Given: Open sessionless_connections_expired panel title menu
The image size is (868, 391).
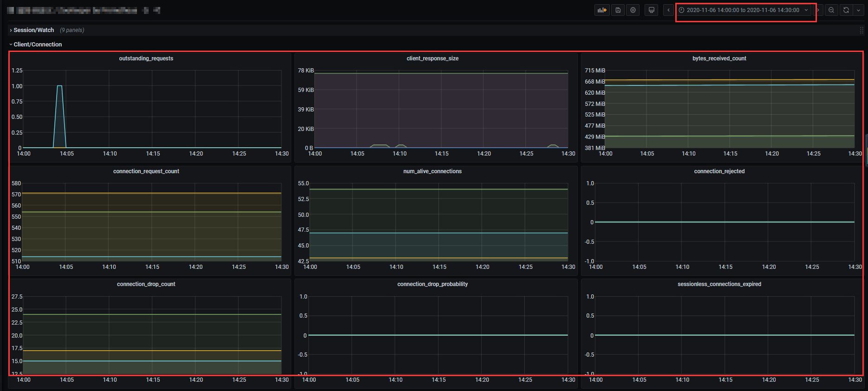Looking at the screenshot, I should 719,284.
